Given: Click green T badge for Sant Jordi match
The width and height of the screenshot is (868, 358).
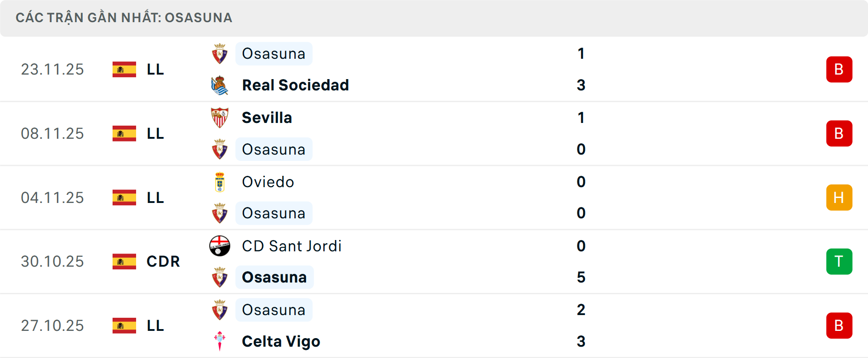Looking at the screenshot, I should [x=839, y=262].
